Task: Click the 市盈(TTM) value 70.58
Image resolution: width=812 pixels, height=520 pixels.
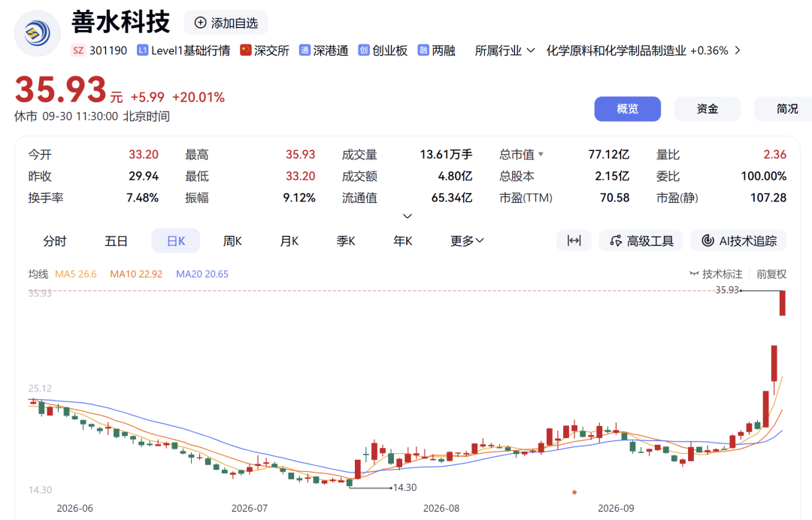Action: pos(615,198)
